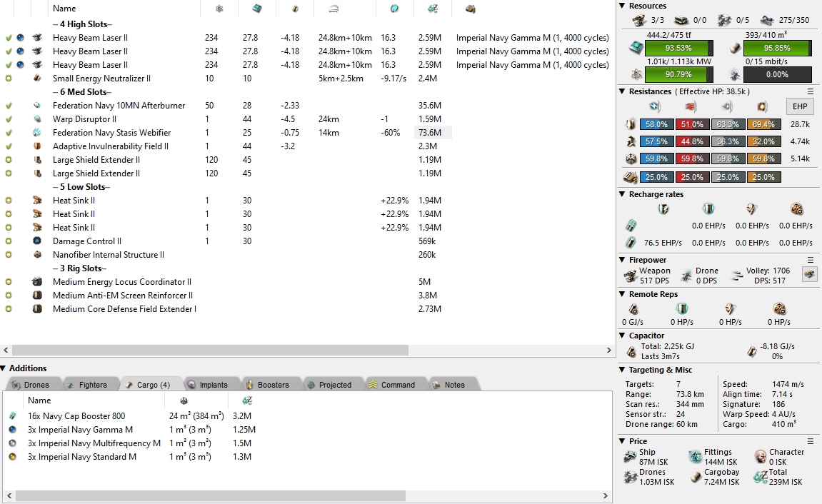Collapse the Additions section

tap(4, 368)
